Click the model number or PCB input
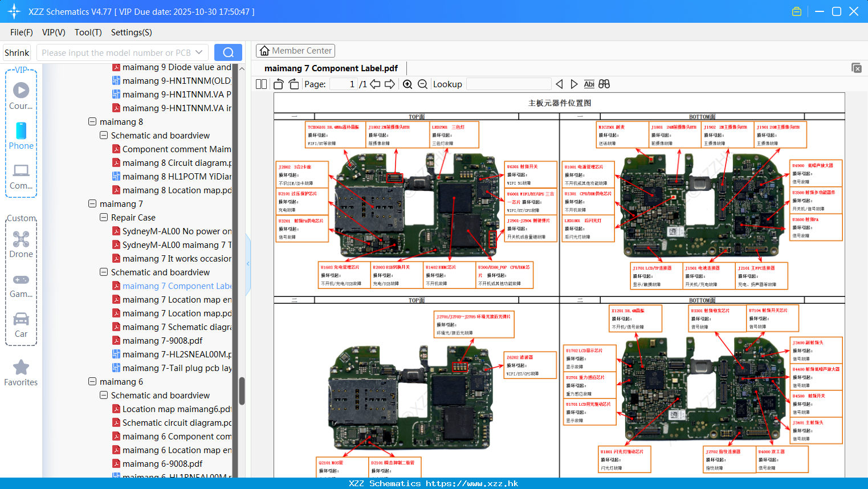 coord(117,52)
